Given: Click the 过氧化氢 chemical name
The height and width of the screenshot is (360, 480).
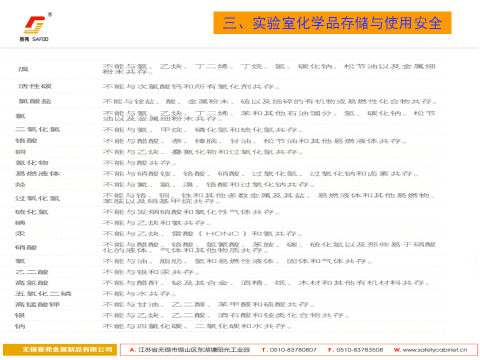Looking at the screenshot, I should (x=37, y=198).
